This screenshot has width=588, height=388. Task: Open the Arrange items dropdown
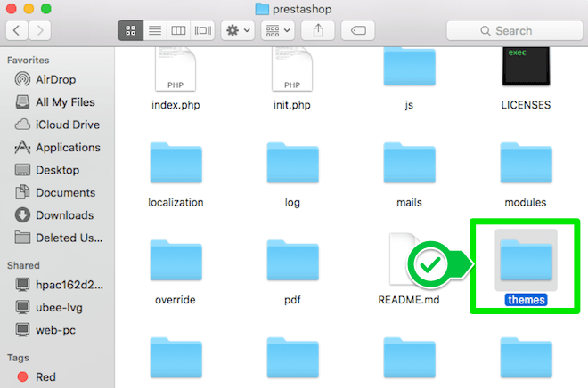coord(278,30)
